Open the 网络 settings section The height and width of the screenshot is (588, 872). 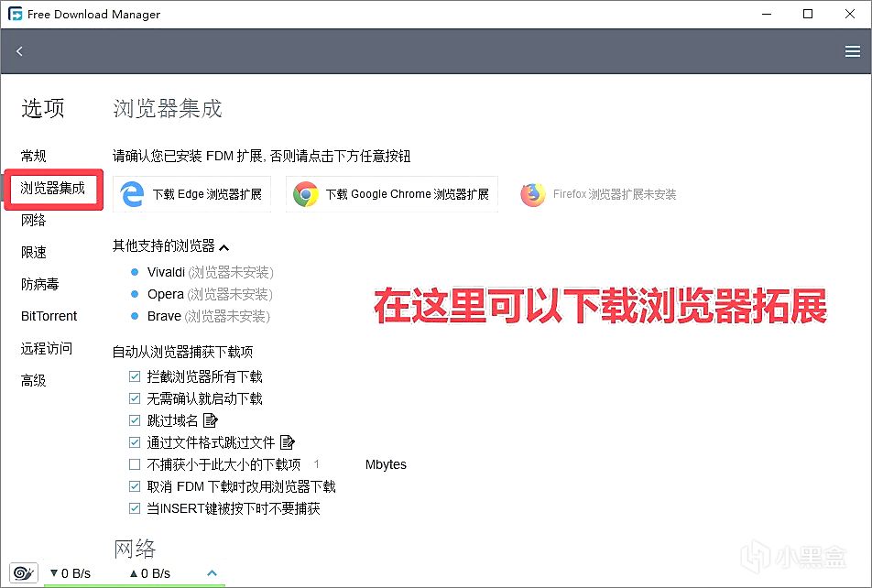tap(33, 221)
